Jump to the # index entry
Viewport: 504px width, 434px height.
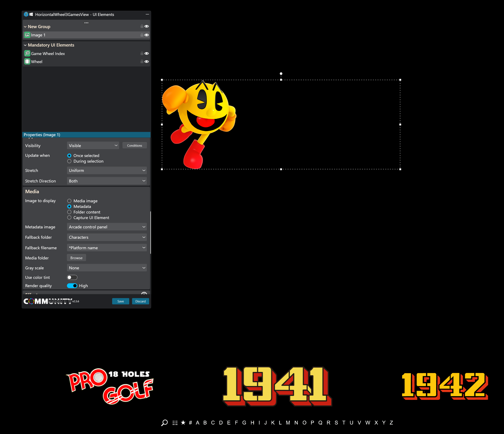point(190,423)
